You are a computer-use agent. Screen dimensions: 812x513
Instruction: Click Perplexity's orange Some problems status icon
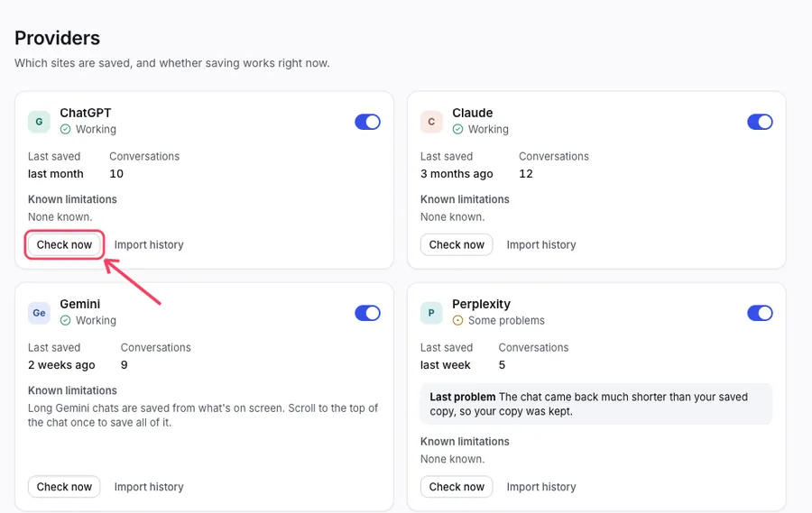(457, 320)
